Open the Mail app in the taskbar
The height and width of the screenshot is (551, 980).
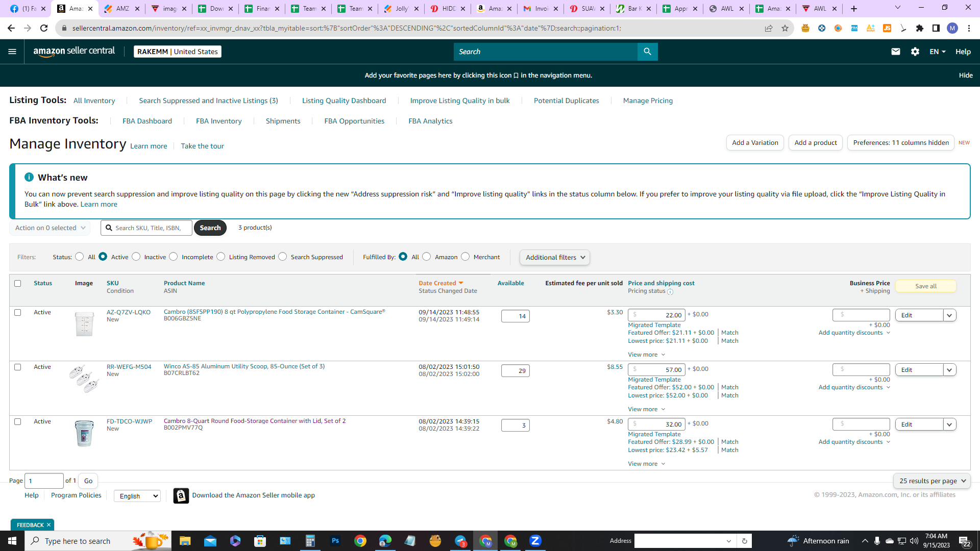click(x=210, y=541)
